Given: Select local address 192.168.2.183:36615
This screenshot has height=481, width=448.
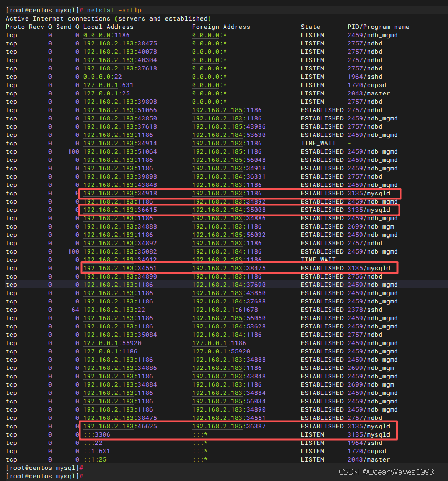Looking at the screenshot, I should 120,210.
